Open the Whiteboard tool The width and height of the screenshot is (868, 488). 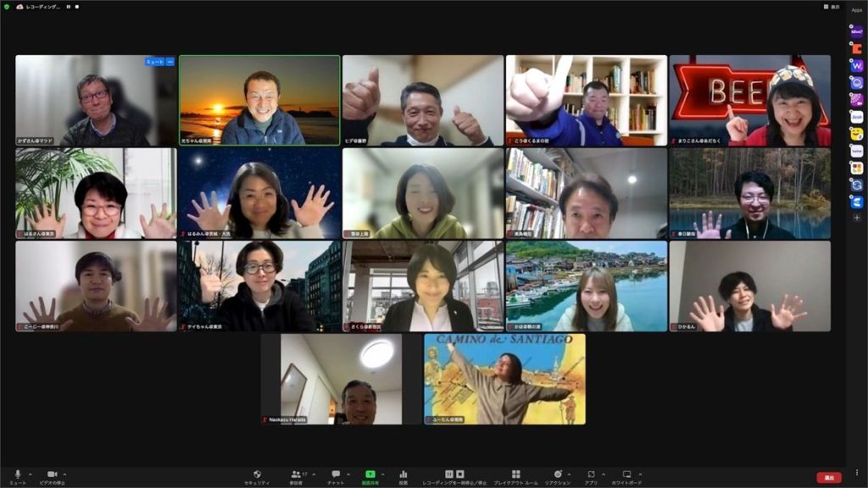pyautogui.click(x=627, y=475)
